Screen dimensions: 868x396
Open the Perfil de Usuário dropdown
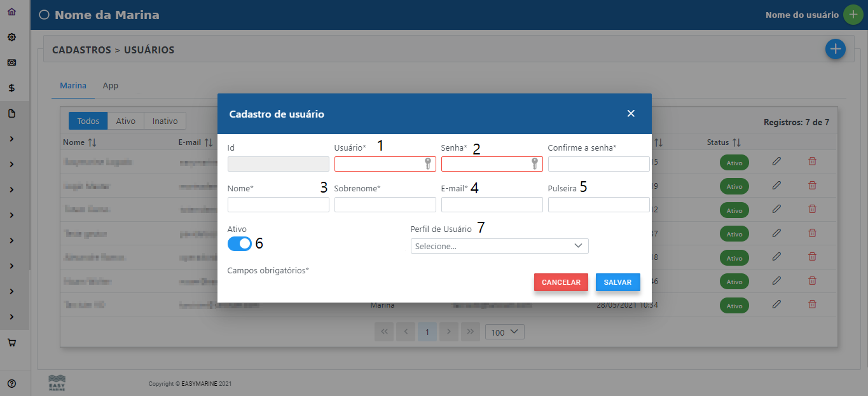[x=499, y=246]
